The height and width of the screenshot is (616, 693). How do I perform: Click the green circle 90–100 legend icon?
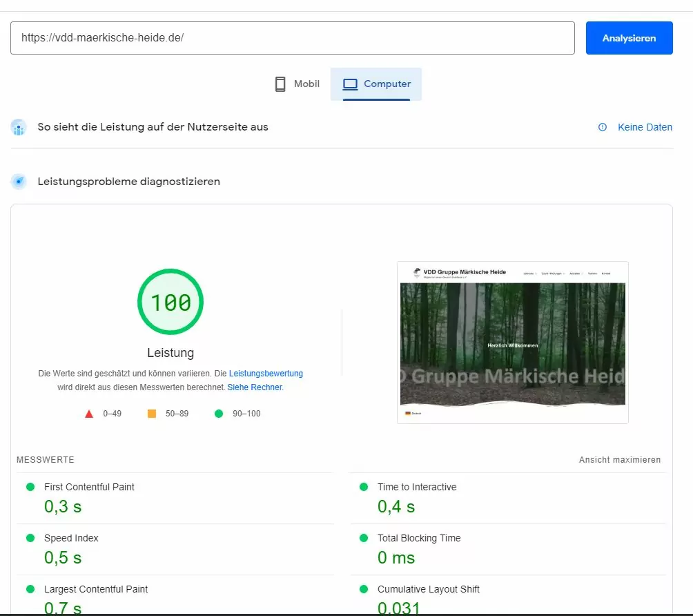pos(219,414)
